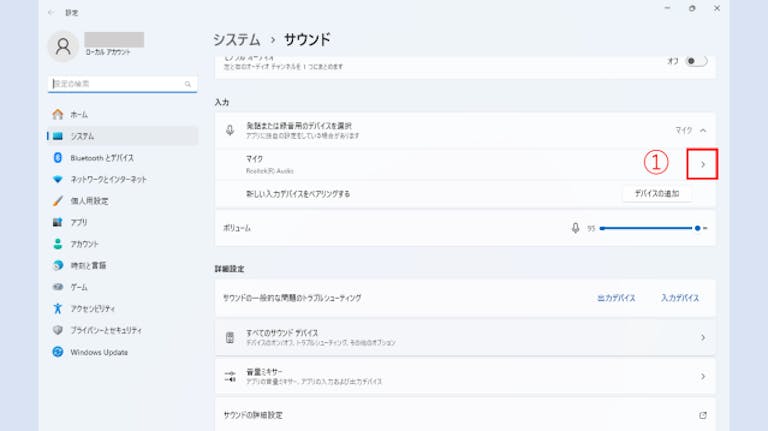Select プライバシーとセキュリティ menu label
The height and width of the screenshot is (431, 768).
click(106, 330)
